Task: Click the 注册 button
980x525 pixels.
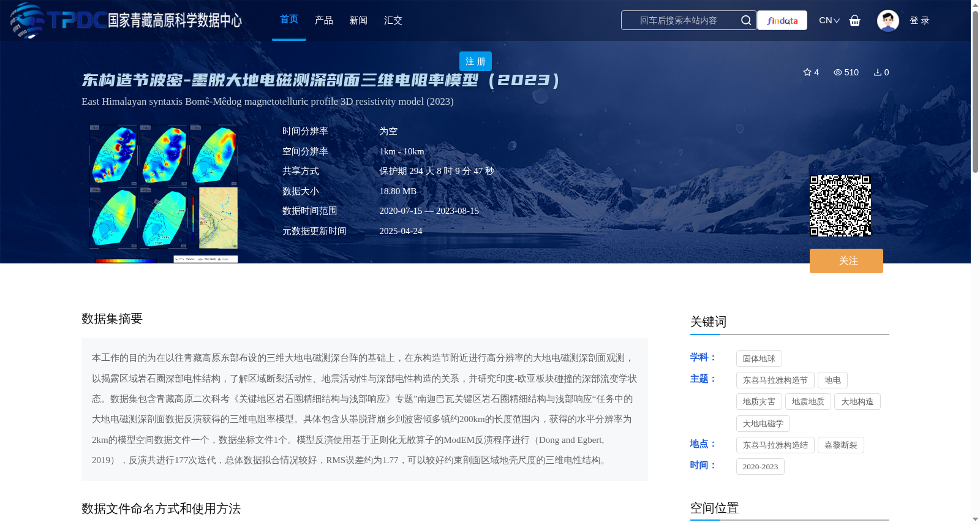Action: (x=475, y=61)
